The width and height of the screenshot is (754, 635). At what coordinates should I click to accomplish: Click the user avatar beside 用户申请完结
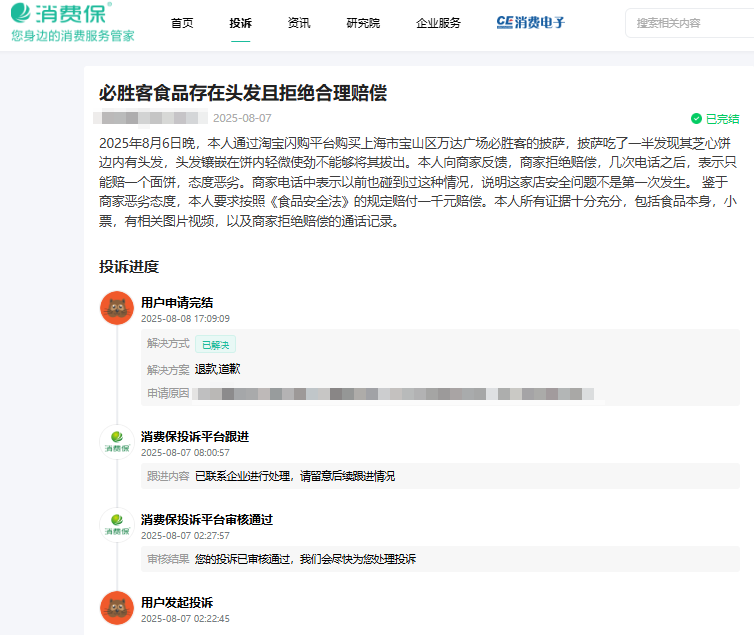(117, 308)
